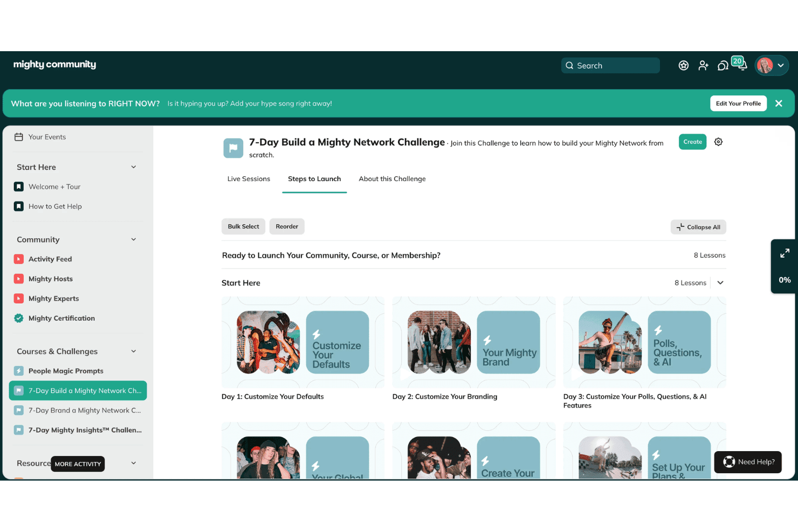Viewport: 798px width, 532px height.
Task: Click Ready to Launch Your Community heading
Action: click(331, 255)
